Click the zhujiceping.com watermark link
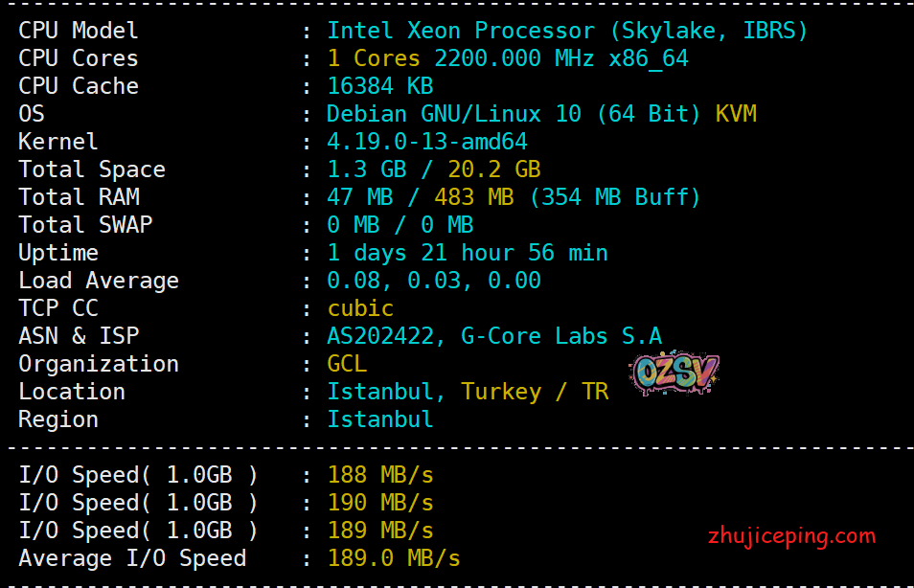 790,536
